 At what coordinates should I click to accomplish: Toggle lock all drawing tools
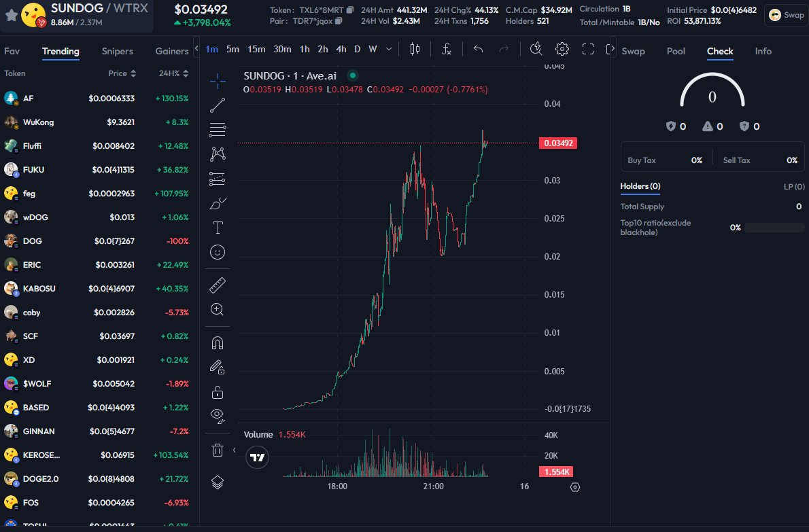pyautogui.click(x=218, y=392)
